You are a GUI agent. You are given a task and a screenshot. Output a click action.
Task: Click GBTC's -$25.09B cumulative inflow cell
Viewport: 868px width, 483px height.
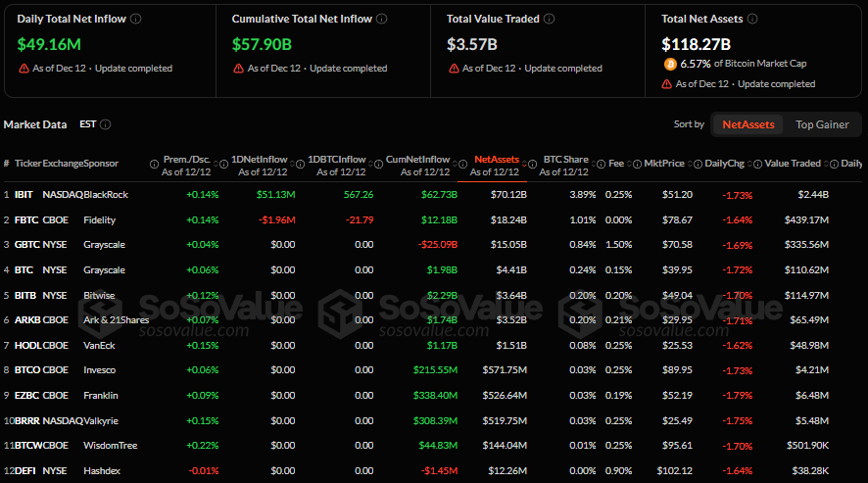pyautogui.click(x=438, y=245)
